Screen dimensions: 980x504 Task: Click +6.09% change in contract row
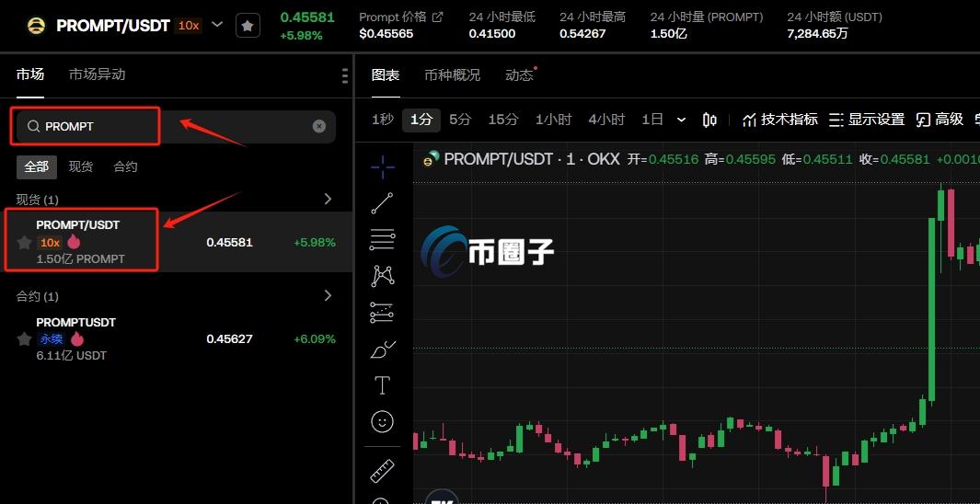click(x=315, y=339)
